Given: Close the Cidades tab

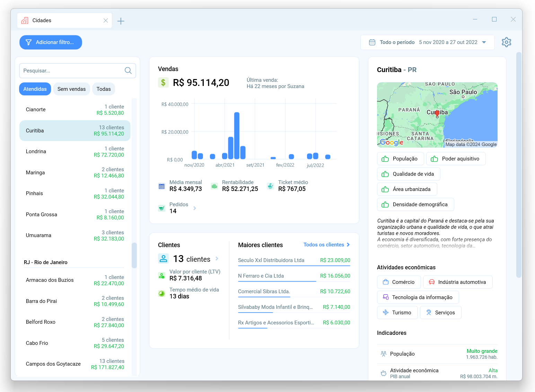Looking at the screenshot, I should 106,20.
